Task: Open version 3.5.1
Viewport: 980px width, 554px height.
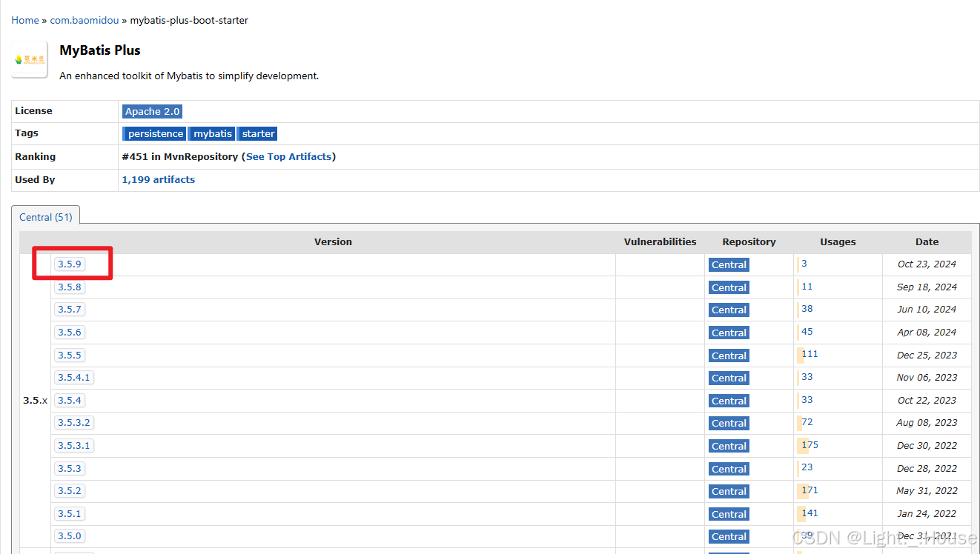Action: click(x=70, y=514)
